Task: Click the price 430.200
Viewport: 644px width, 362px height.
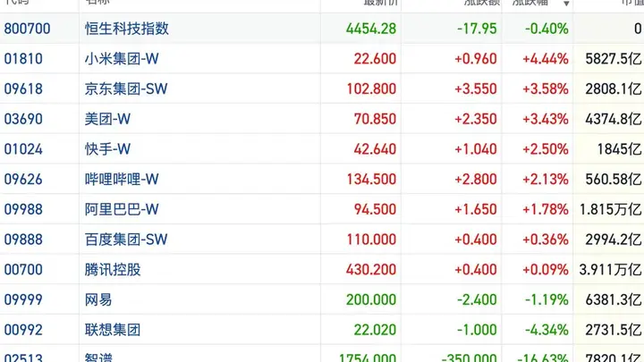Action: tap(371, 270)
